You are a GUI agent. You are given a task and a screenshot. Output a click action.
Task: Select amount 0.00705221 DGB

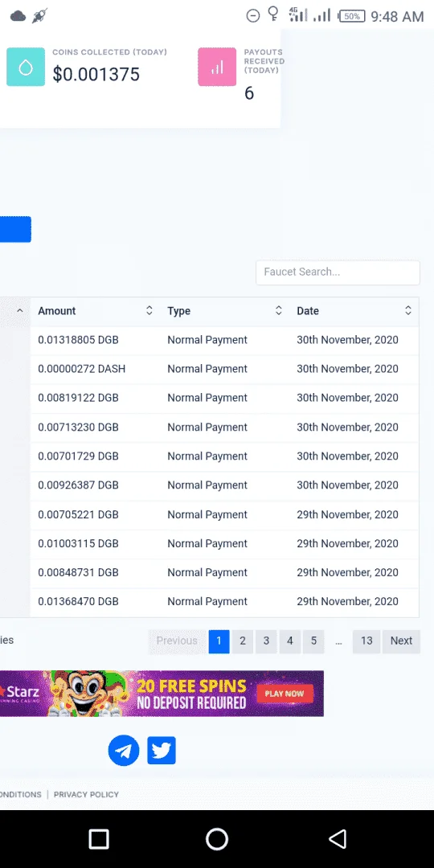78,515
